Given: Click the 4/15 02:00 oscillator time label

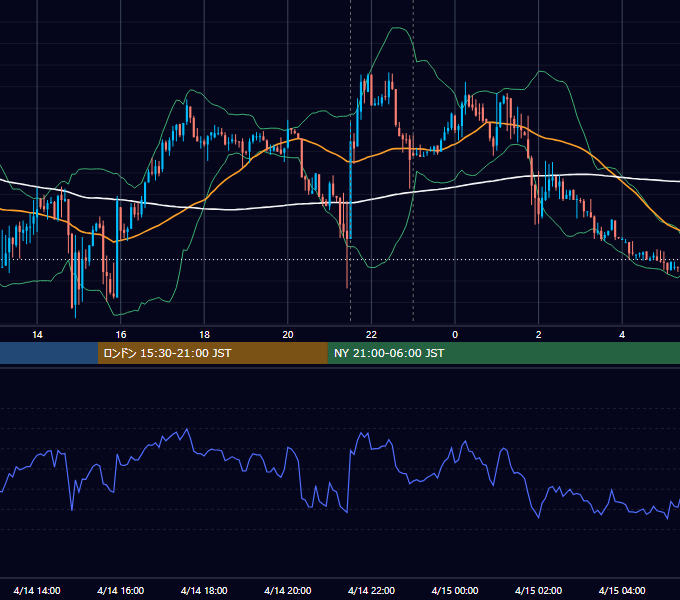Looking at the screenshot, I should pos(538,590).
